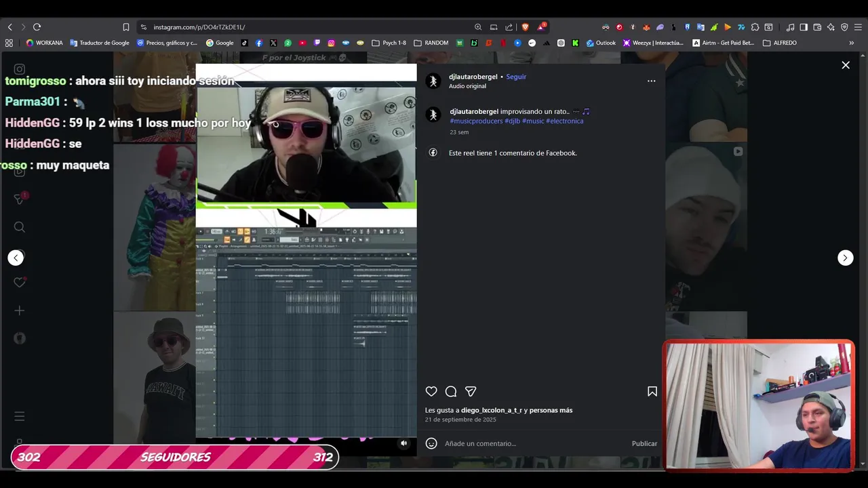
Task: Open browser apps grid icon
Action: tap(9, 43)
